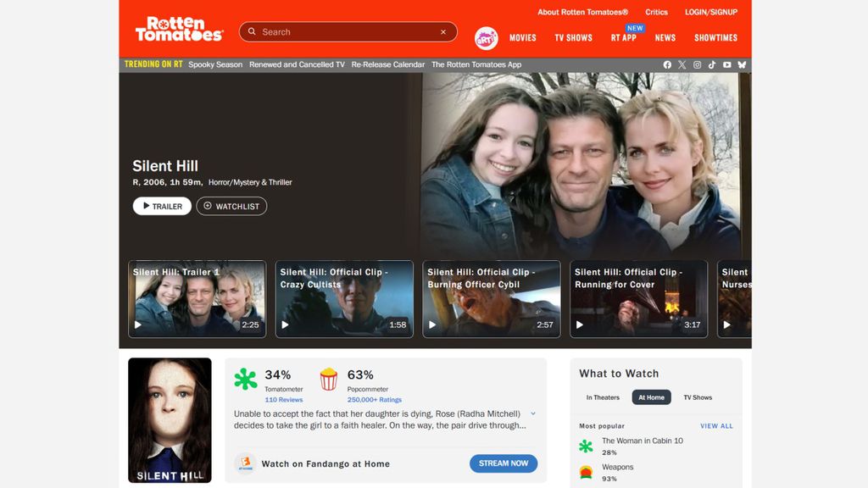The height and width of the screenshot is (488, 868).
Task: Go to Showtimes in top navigation
Action: coord(715,38)
